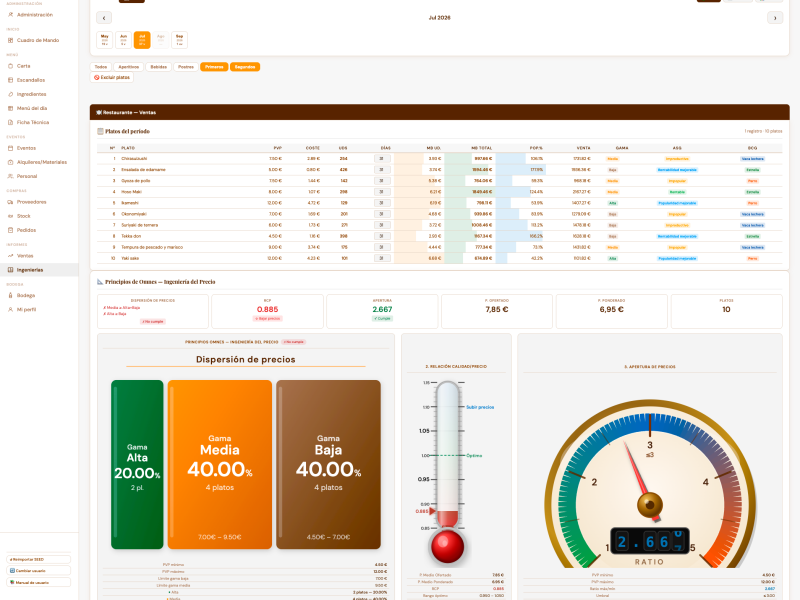Click the Cuadro de Mando grid icon
800x600 pixels.
[x=10, y=40]
